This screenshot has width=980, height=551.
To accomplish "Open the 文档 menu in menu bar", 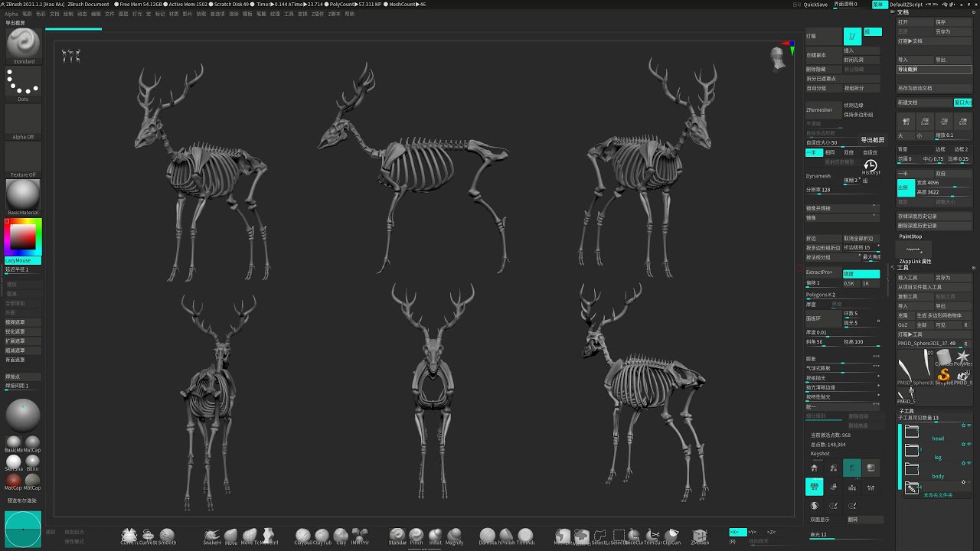I will (54, 14).
